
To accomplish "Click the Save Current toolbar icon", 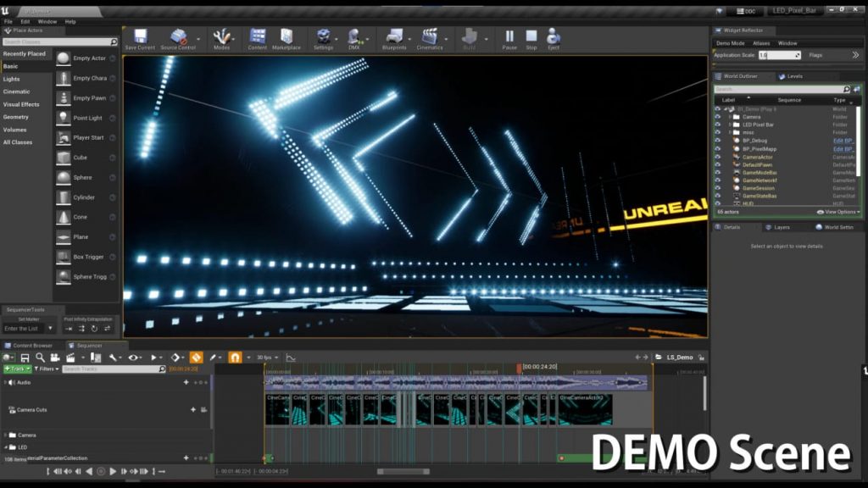I will click(140, 36).
